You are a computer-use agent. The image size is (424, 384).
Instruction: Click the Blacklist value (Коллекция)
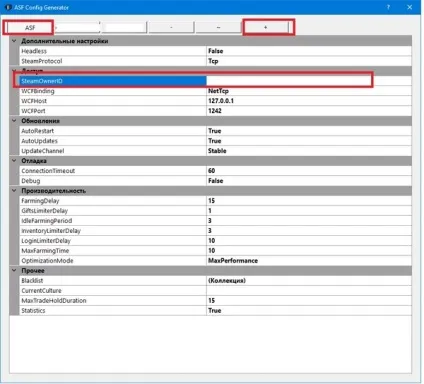(x=309, y=281)
